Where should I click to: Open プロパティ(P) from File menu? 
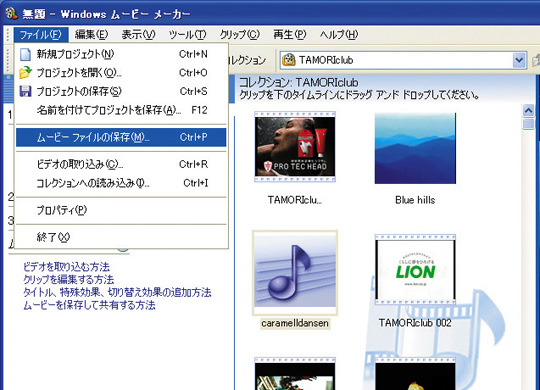pos(121,210)
